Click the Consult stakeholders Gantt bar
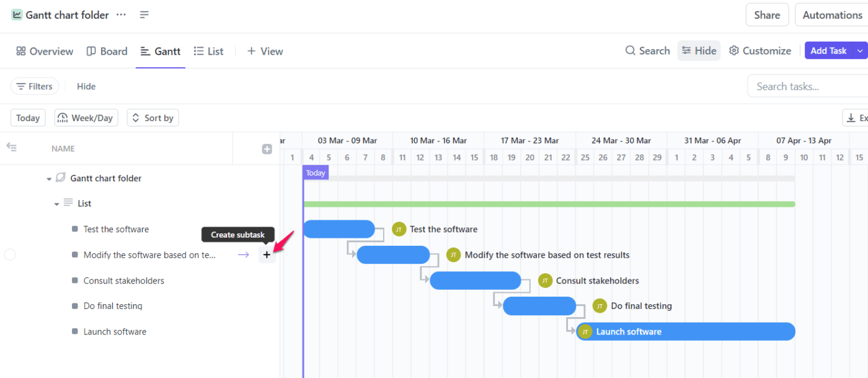The width and height of the screenshot is (868, 378). tap(476, 281)
